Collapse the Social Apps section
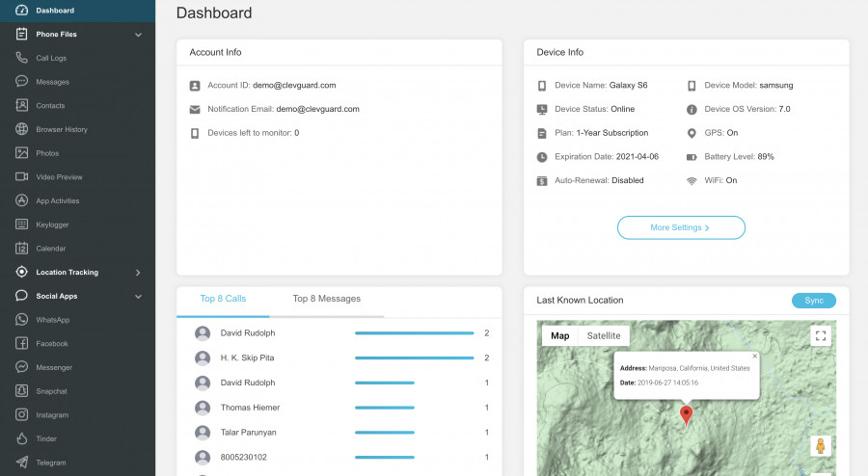The width and height of the screenshot is (868, 476). [138, 297]
